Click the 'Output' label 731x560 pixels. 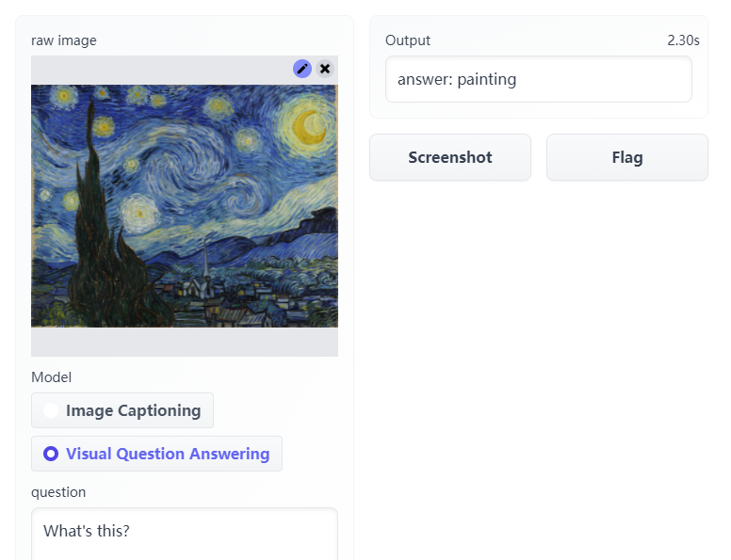coord(408,40)
